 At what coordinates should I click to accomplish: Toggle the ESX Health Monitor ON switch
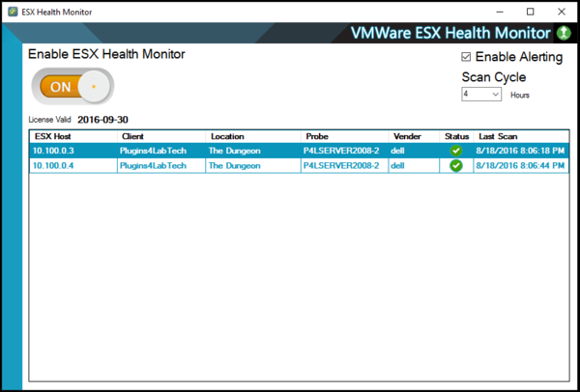tap(72, 86)
